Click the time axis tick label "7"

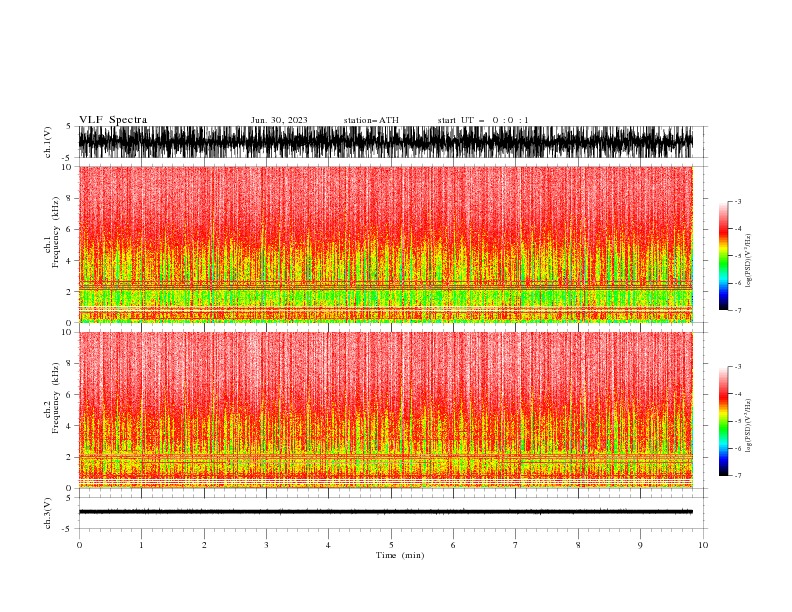[x=516, y=545]
